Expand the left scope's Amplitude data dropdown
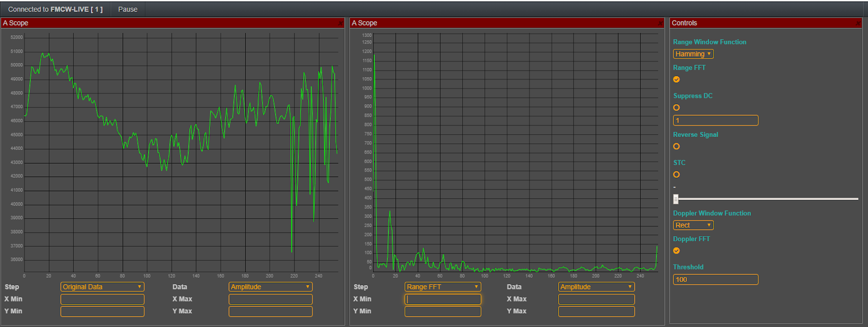868x327 pixels. [270, 287]
